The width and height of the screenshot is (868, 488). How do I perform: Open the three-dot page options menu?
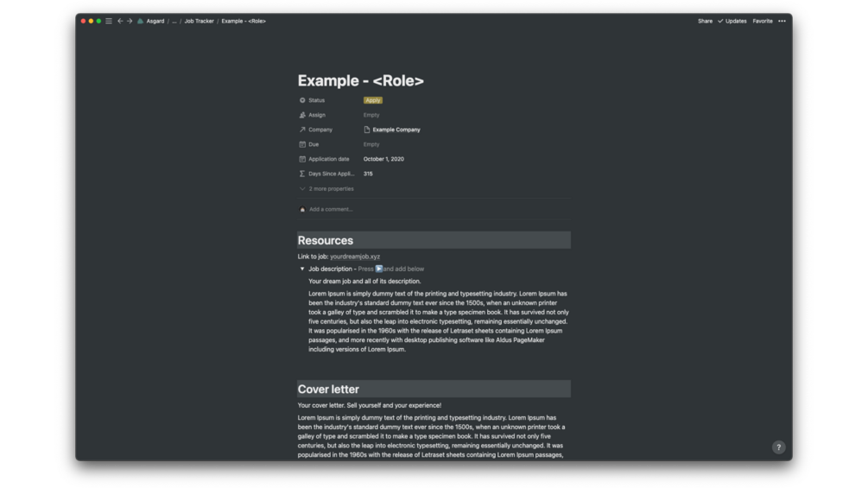782,21
